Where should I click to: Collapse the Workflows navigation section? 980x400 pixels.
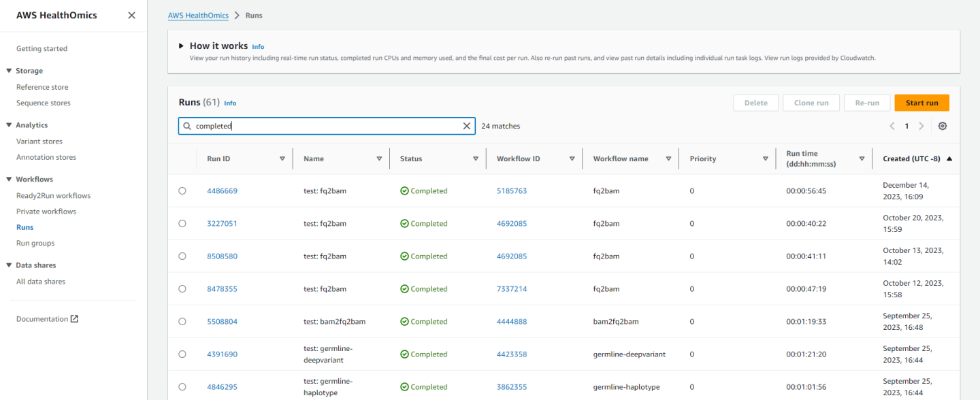(x=9, y=180)
